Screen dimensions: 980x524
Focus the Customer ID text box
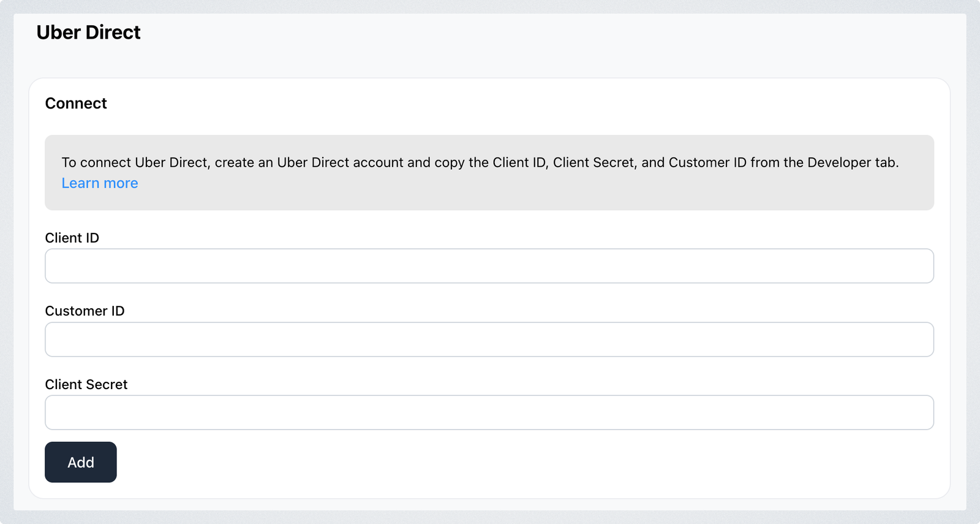point(489,340)
